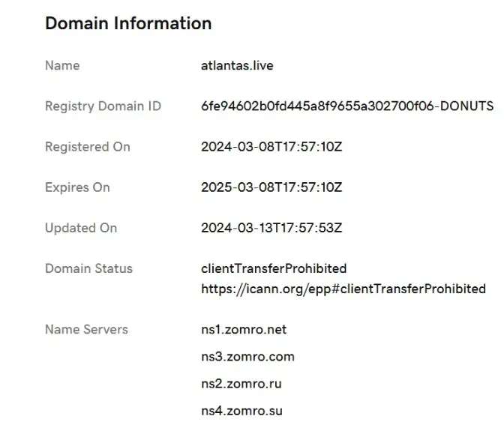This screenshot has height=446, width=504.
Task: Click the Domain Status label
Action: 88,268
